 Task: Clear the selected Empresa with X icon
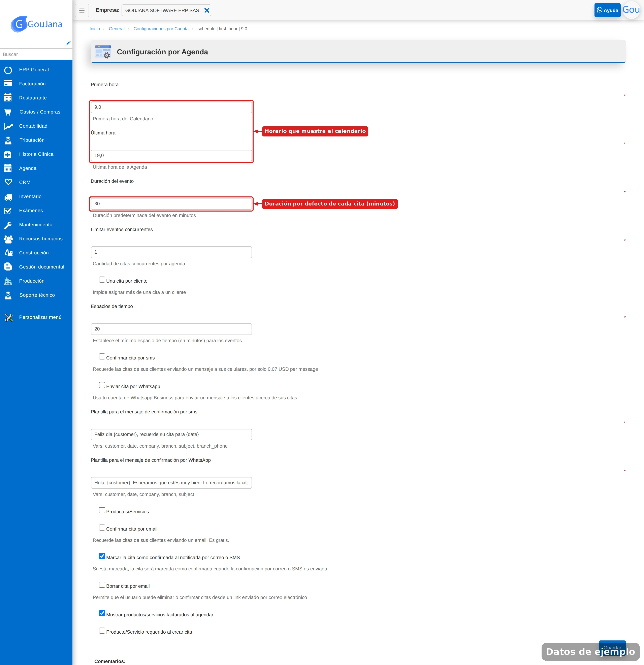click(x=207, y=10)
